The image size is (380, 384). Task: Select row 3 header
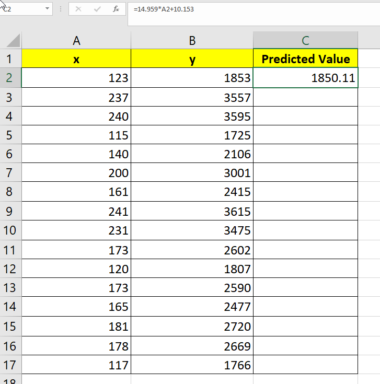10,97
